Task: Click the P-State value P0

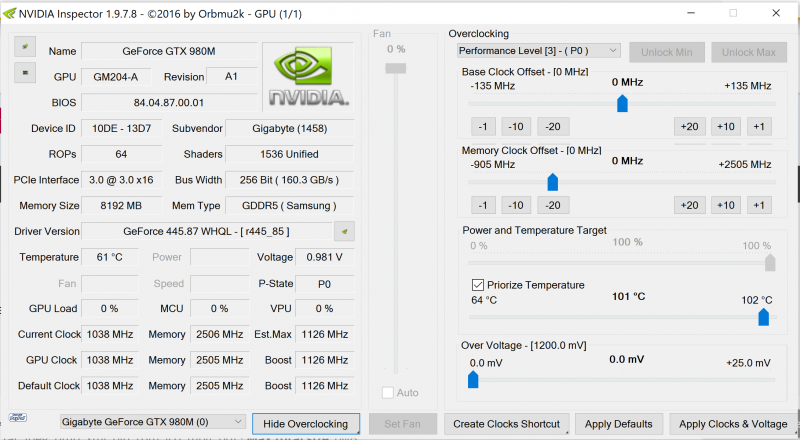Action: 324,284
